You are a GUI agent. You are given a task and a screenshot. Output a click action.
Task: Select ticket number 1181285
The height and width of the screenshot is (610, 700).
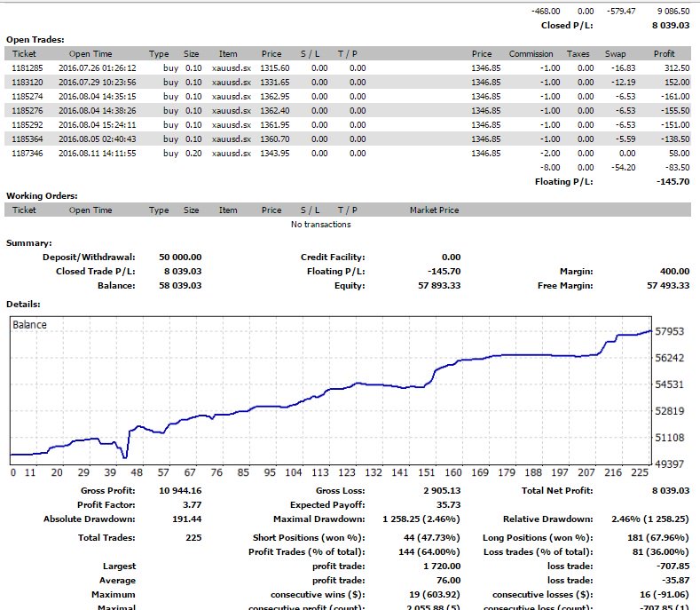pos(28,68)
